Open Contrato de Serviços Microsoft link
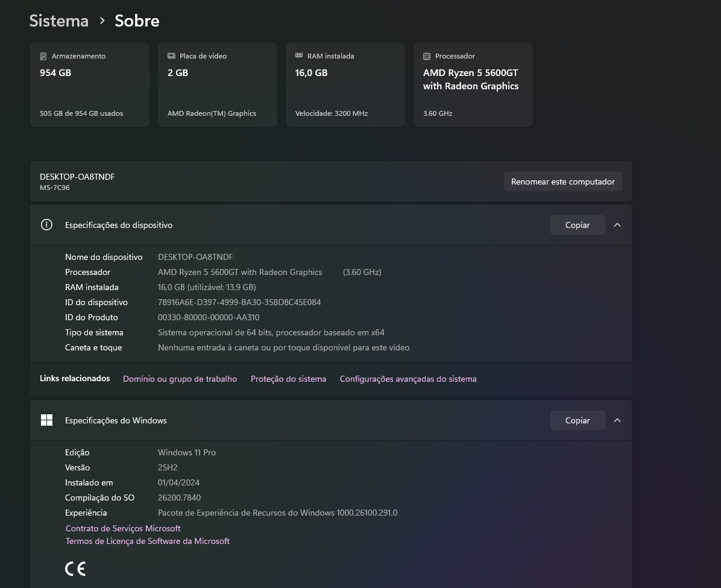This screenshot has width=721, height=588. coord(123,528)
